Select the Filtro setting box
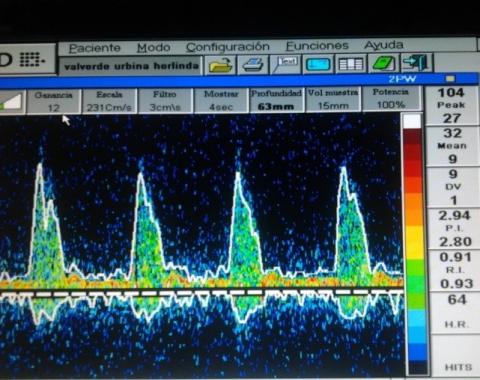Image resolution: width=480 pixels, height=380 pixels. [165, 101]
